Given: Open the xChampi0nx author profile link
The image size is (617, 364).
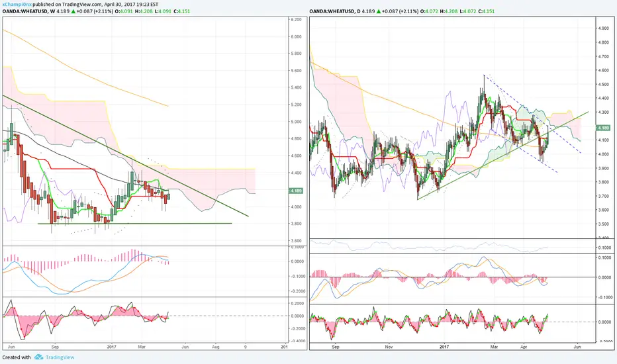Looking at the screenshot, I should [17, 5].
